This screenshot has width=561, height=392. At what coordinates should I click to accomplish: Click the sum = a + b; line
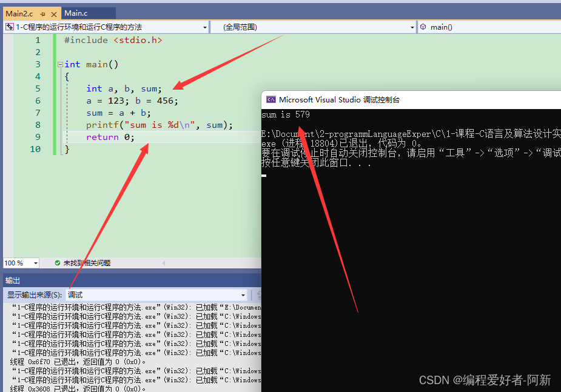(118, 113)
